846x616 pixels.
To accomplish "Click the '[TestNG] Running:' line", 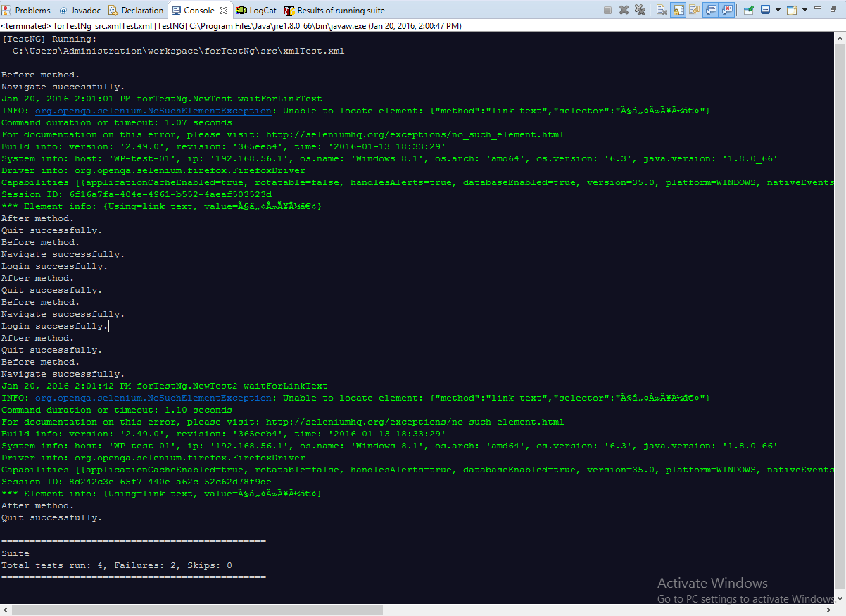I will [49, 39].
